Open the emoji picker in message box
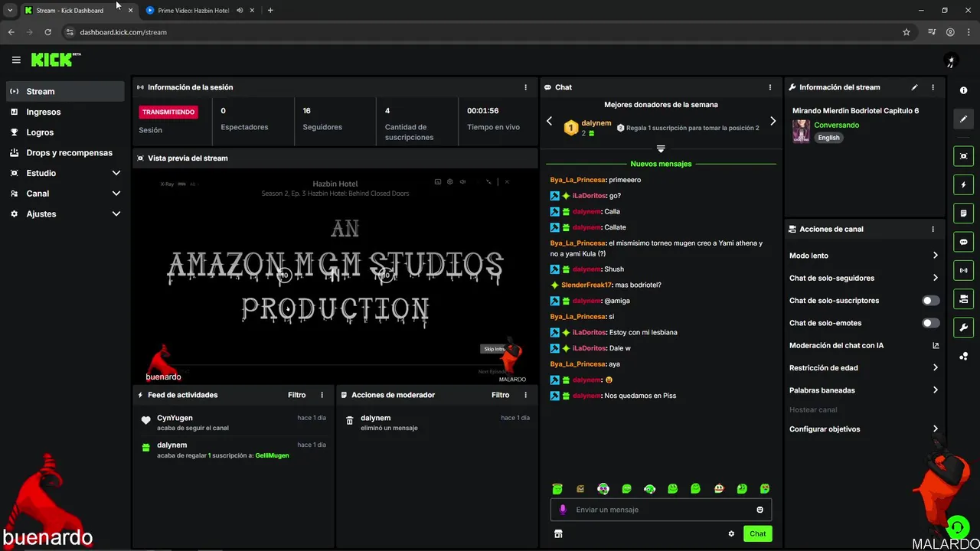Image resolution: width=980 pixels, height=551 pixels. 760,510
